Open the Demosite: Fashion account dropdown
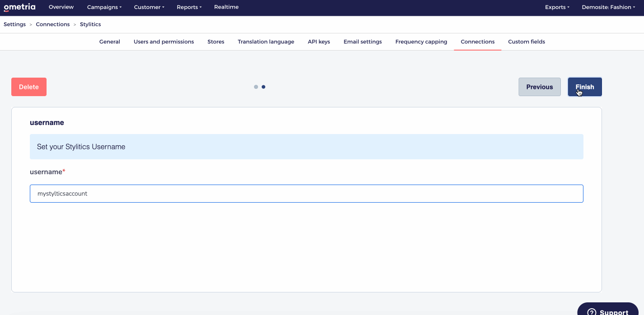This screenshot has width=644, height=315. coord(609,7)
